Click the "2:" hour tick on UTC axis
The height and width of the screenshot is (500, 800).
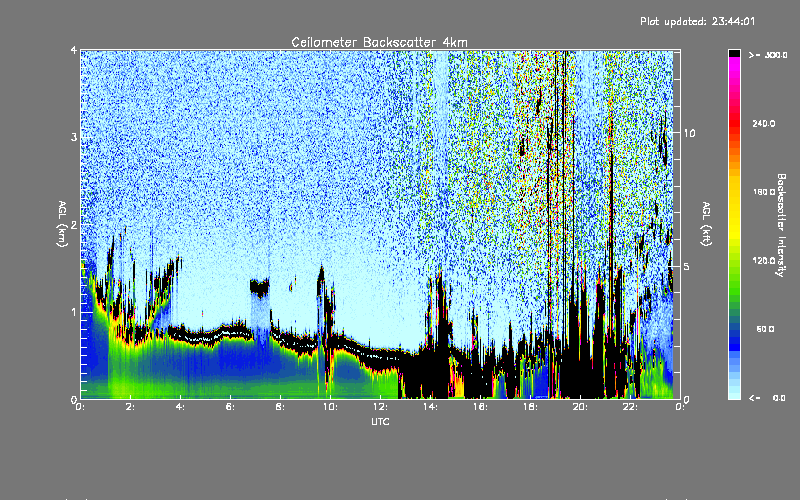tap(131, 407)
